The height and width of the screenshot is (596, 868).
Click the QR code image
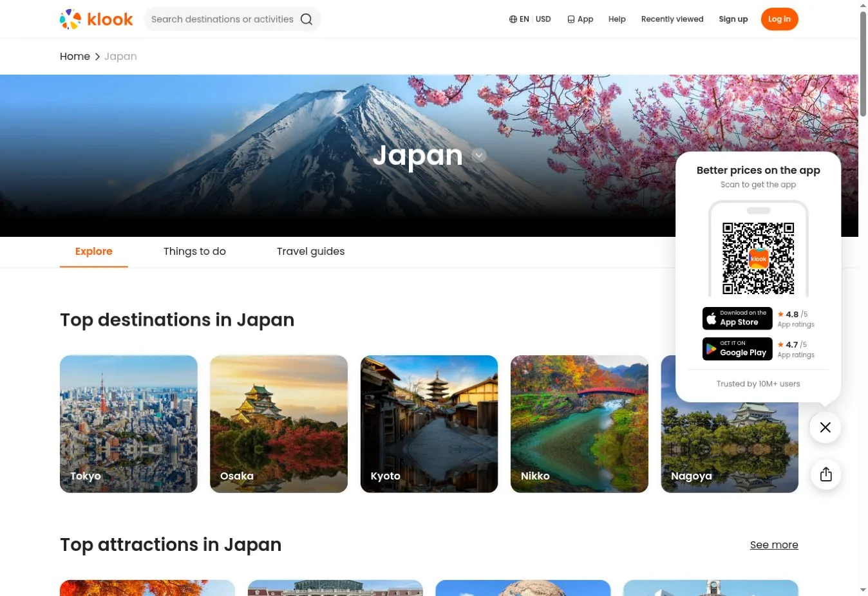point(759,258)
